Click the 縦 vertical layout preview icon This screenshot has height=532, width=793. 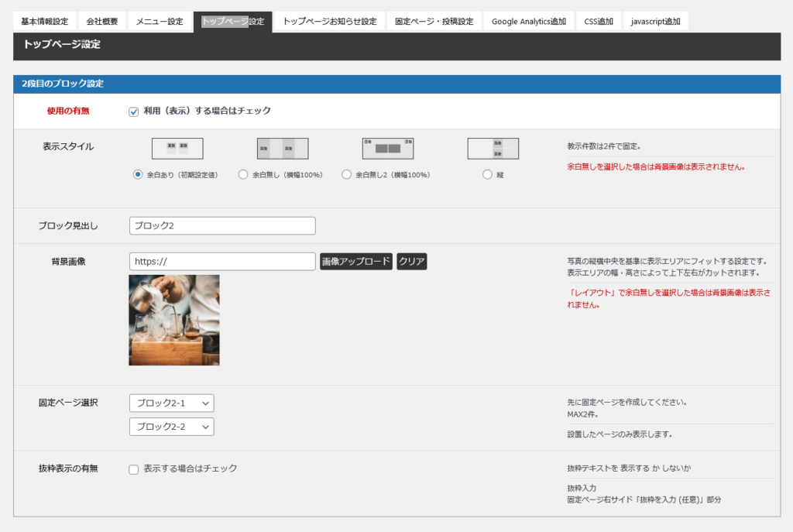coord(493,148)
